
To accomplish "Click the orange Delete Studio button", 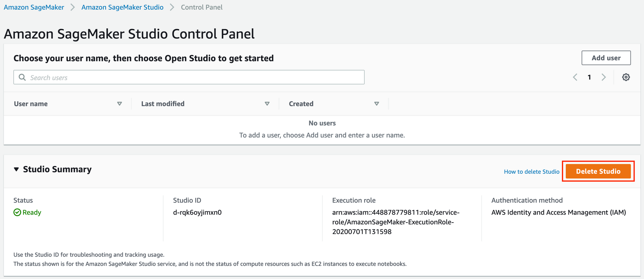I will pos(598,171).
